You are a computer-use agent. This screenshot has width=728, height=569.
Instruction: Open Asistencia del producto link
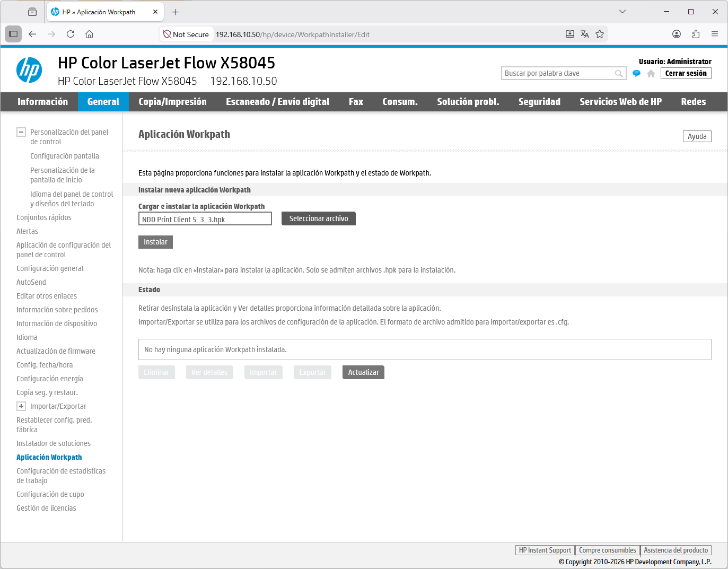676,550
